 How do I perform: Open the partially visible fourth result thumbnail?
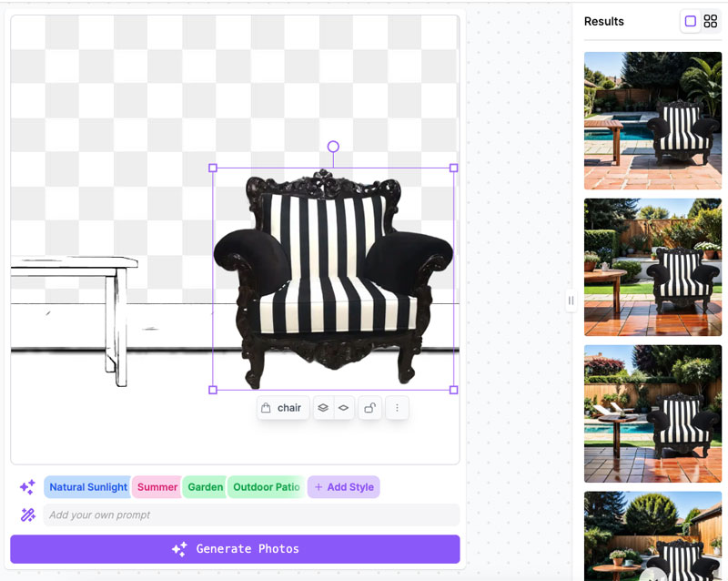click(x=652, y=535)
